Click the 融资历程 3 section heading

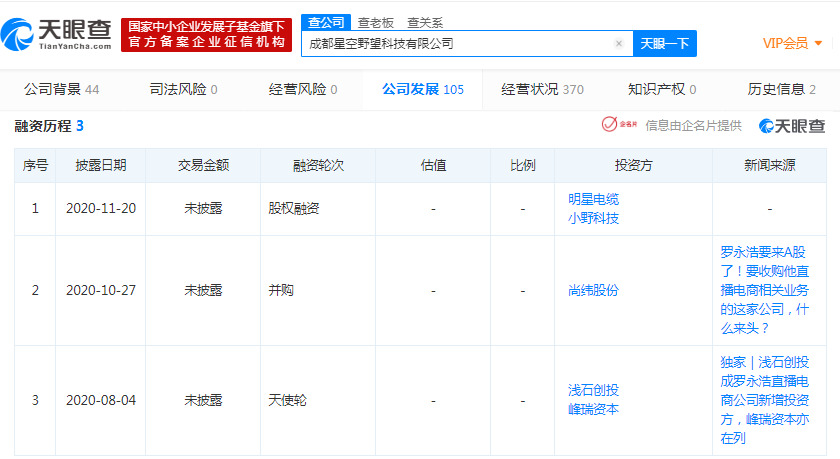coord(49,126)
